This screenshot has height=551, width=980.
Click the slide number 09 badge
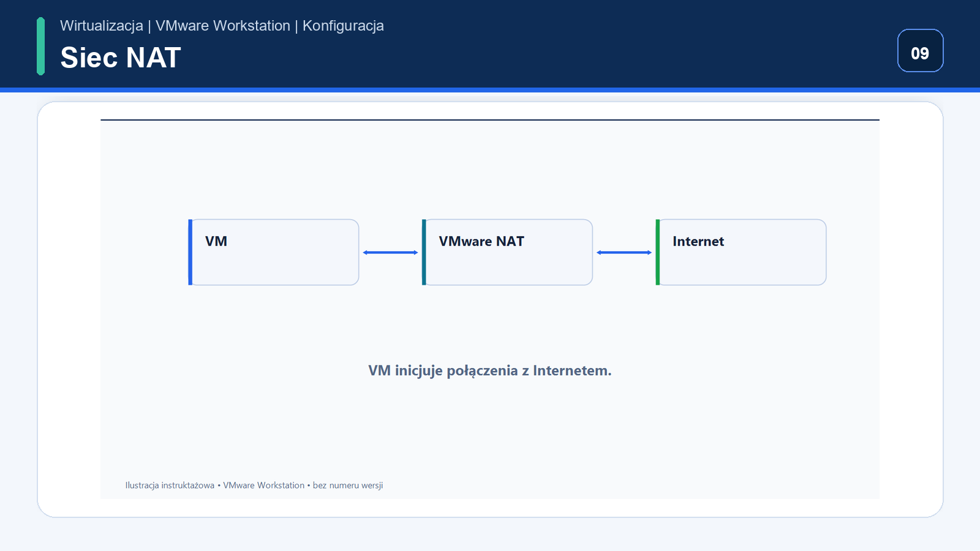pos(920,51)
